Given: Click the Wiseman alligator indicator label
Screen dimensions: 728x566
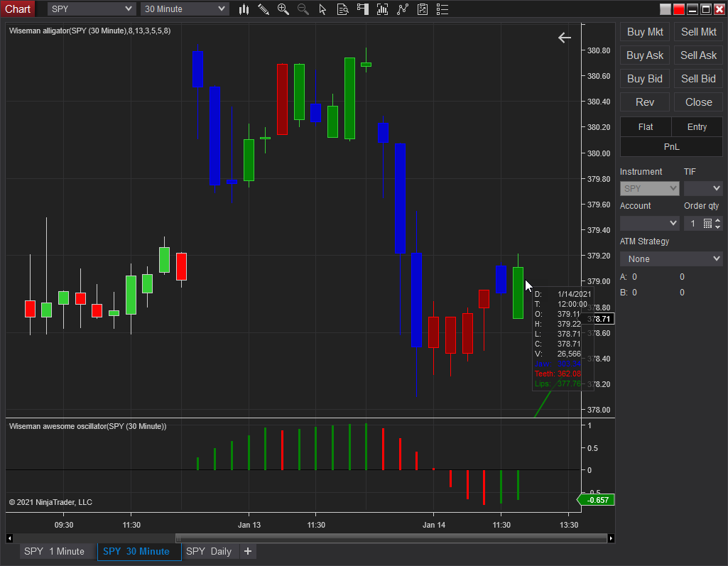Looking at the screenshot, I should coord(90,31).
